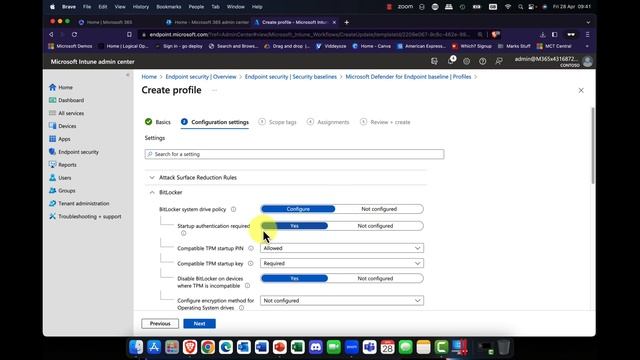The width and height of the screenshot is (640, 360).
Task: Go to the Review + create step
Action: (x=385, y=122)
